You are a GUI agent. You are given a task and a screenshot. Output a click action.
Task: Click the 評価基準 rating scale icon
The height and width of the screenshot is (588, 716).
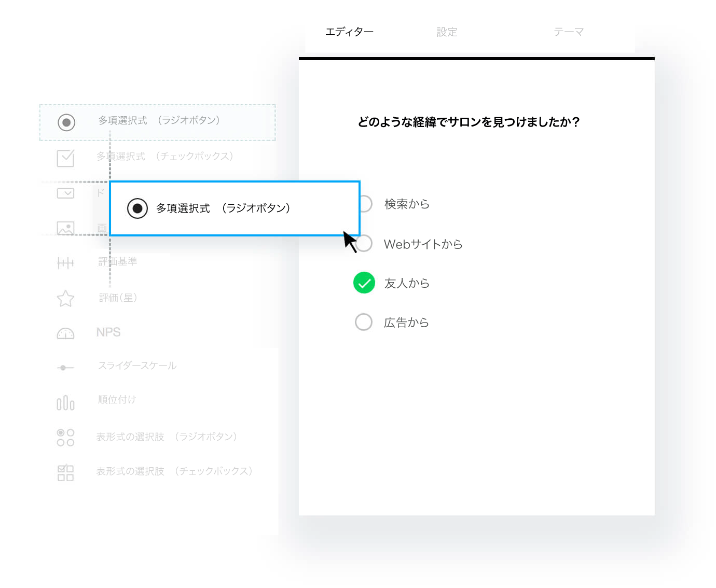[x=65, y=263]
